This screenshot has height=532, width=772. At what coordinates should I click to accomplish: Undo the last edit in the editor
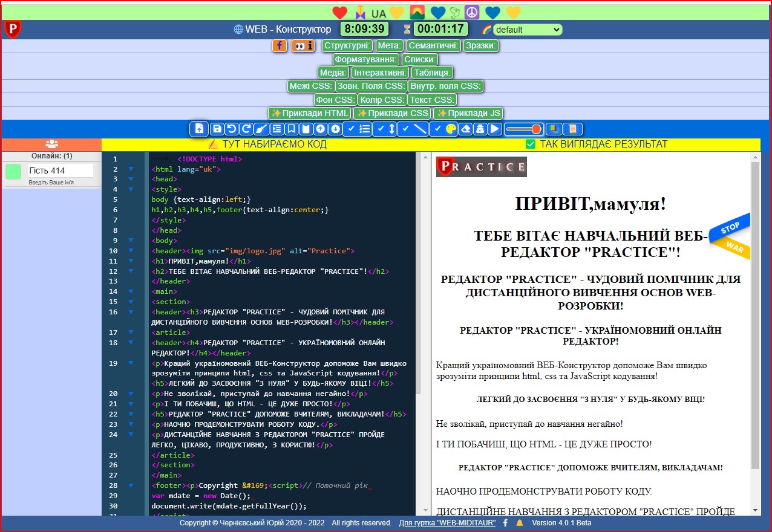pos(231,129)
